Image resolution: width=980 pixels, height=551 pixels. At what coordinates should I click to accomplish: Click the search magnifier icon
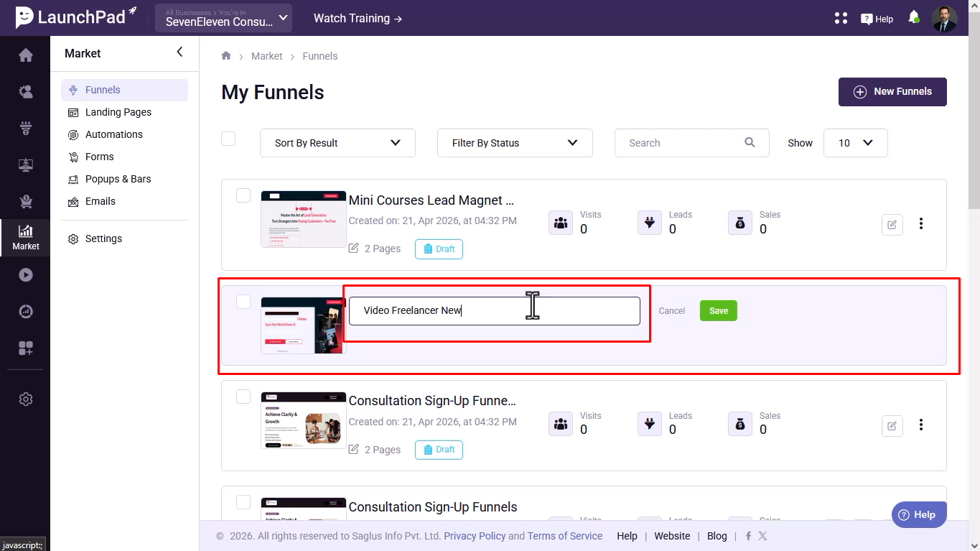pyautogui.click(x=750, y=142)
